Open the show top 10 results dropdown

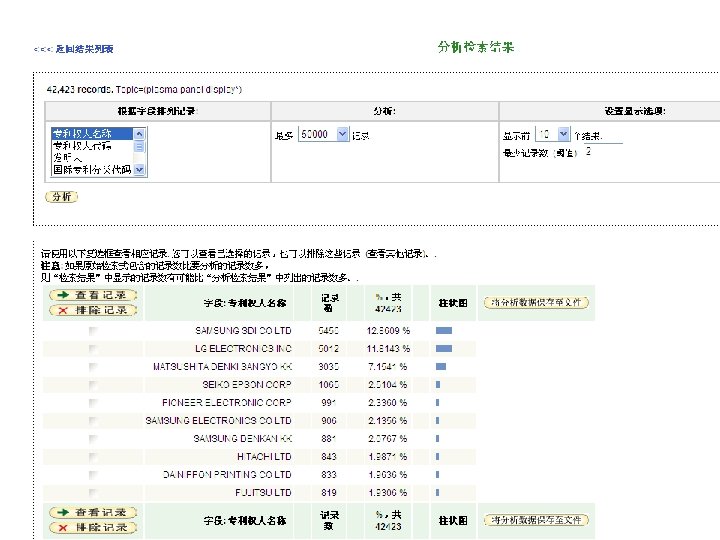553,134
